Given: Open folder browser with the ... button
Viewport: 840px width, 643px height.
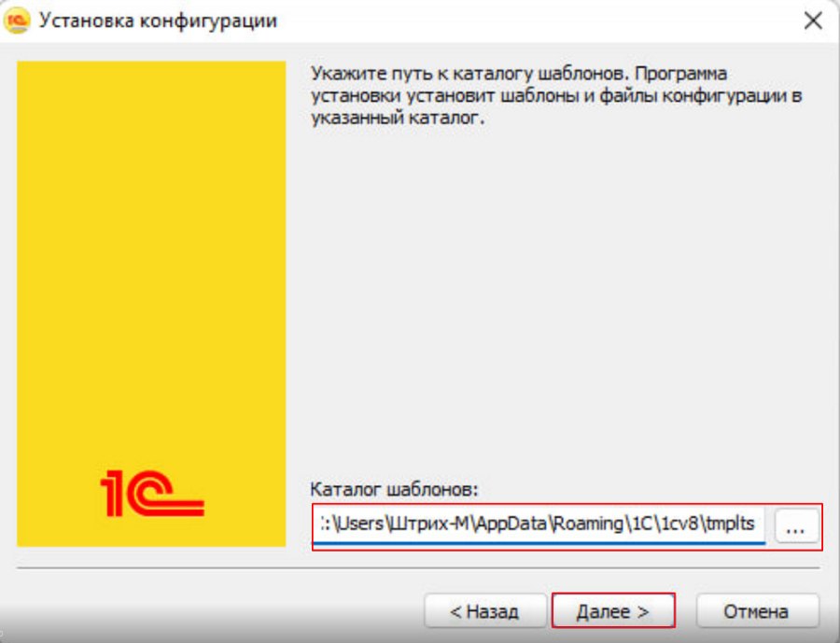Looking at the screenshot, I should [x=796, y=525].
